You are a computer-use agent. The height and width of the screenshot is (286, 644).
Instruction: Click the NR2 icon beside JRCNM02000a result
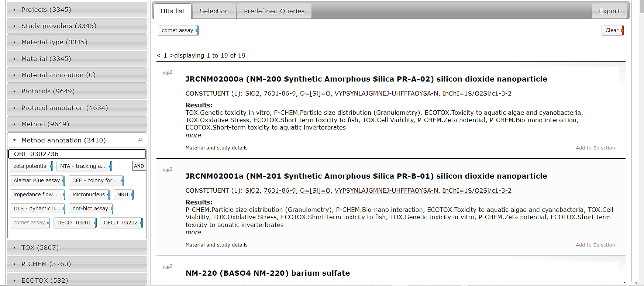pyautogui.click(x=168, y=73)
